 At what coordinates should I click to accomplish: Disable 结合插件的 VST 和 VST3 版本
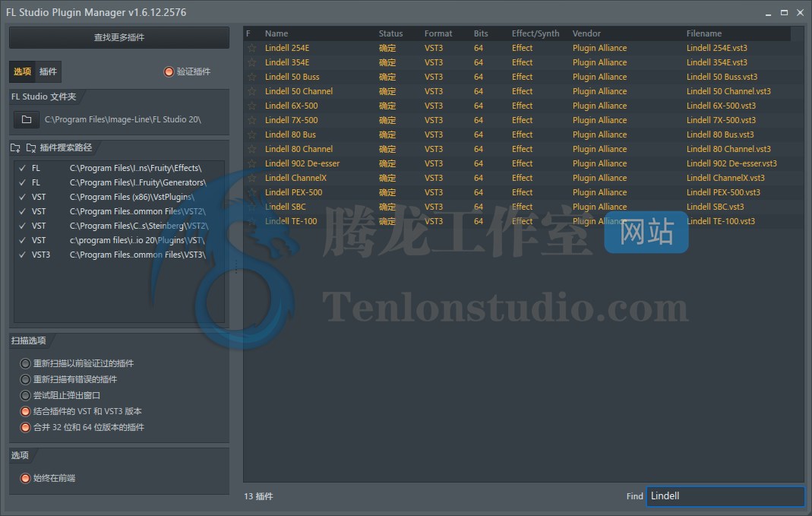[x=25, y=411]
